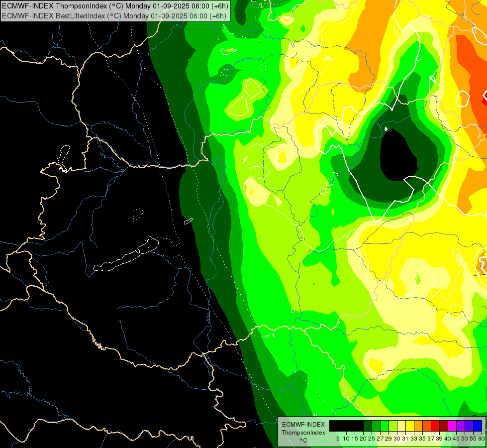The height and width of the screenshot is (448, 487).
Task: Click the long white-outlined lake in the black region
Action: 126,254
